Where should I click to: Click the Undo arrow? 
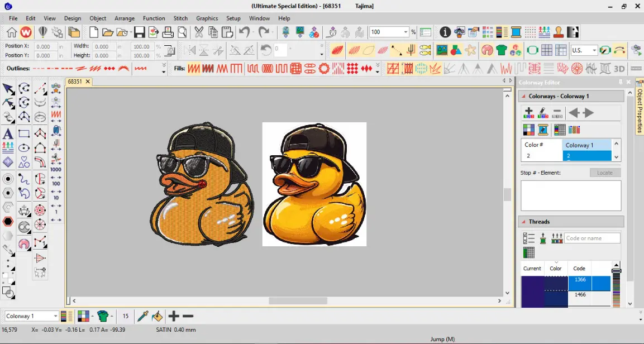(x=245, y=32)
